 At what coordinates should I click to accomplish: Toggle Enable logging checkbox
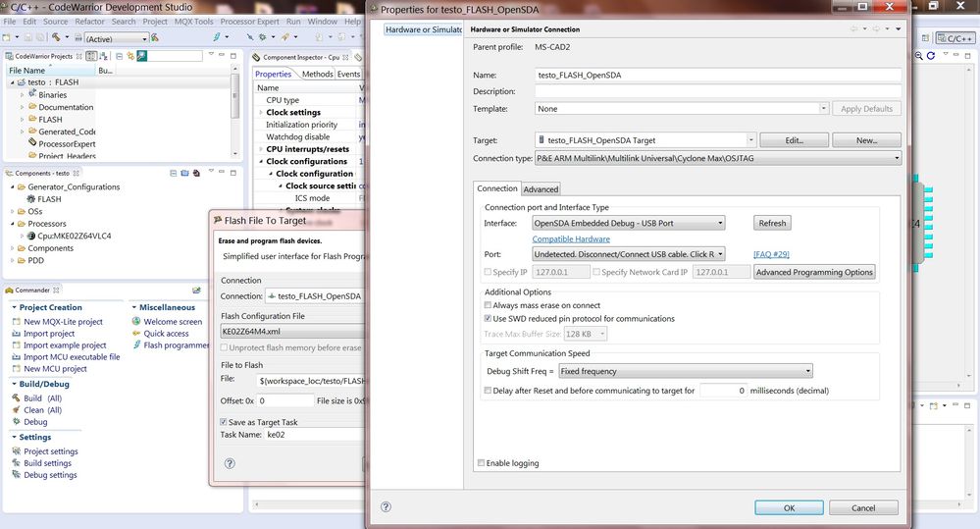pos(481,462)
